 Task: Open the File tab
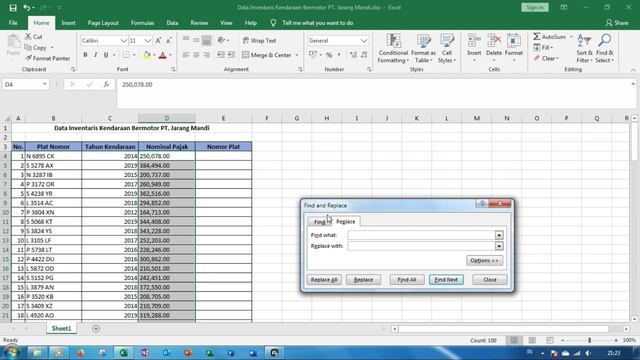(x=13, y=23)
